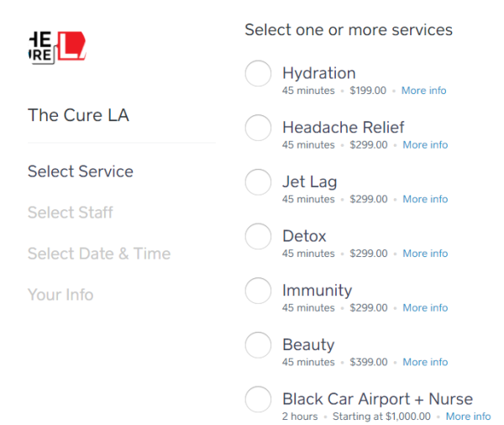Open the Your Info step
This screenshot has height=425, width=504.
[x=60, y=295]
